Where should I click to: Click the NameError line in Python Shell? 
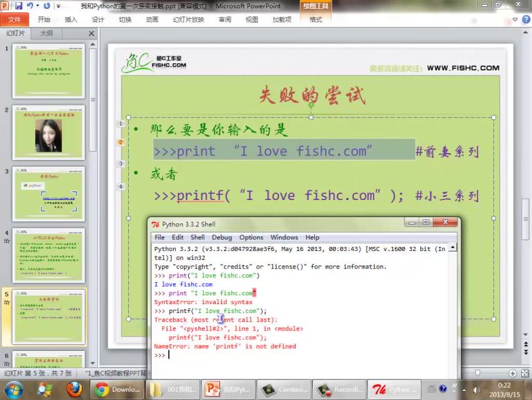[225, 346]
